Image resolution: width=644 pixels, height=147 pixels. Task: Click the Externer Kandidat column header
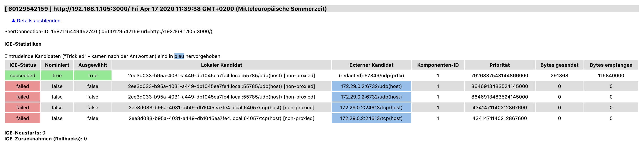[x=371, y=65]
